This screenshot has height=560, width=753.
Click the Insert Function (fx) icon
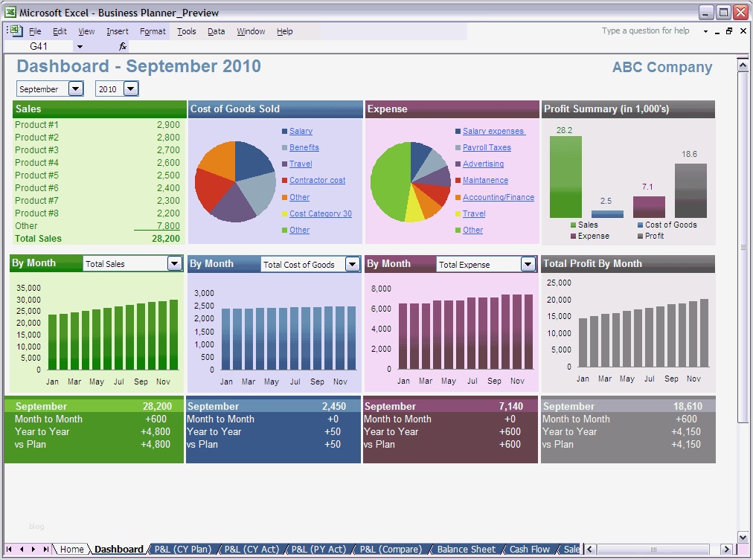[121, 46]
